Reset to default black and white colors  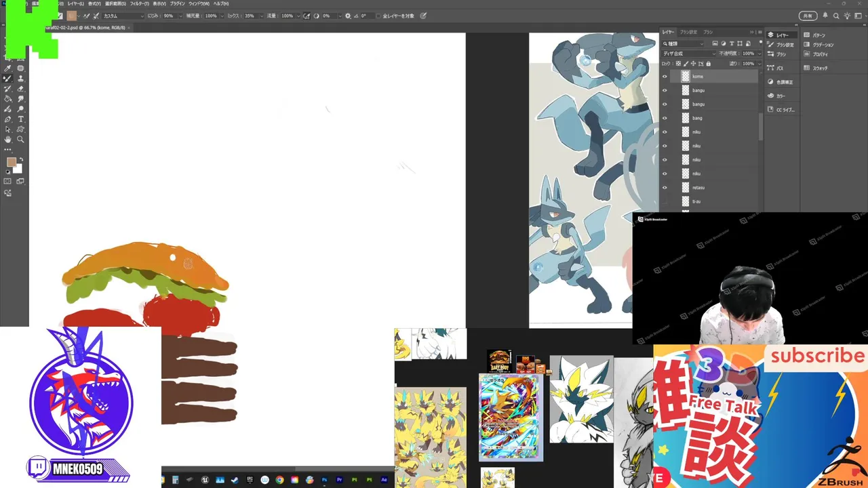(x=7, y=172)
